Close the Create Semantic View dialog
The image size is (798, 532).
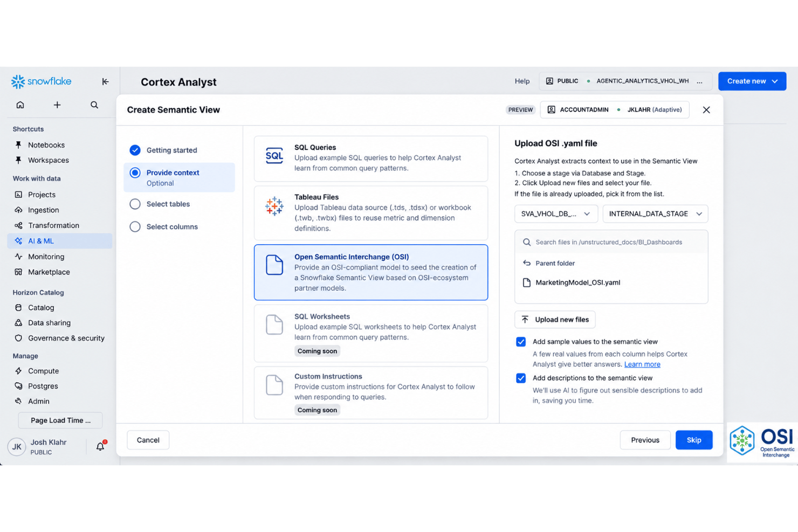tap(706, 110)
